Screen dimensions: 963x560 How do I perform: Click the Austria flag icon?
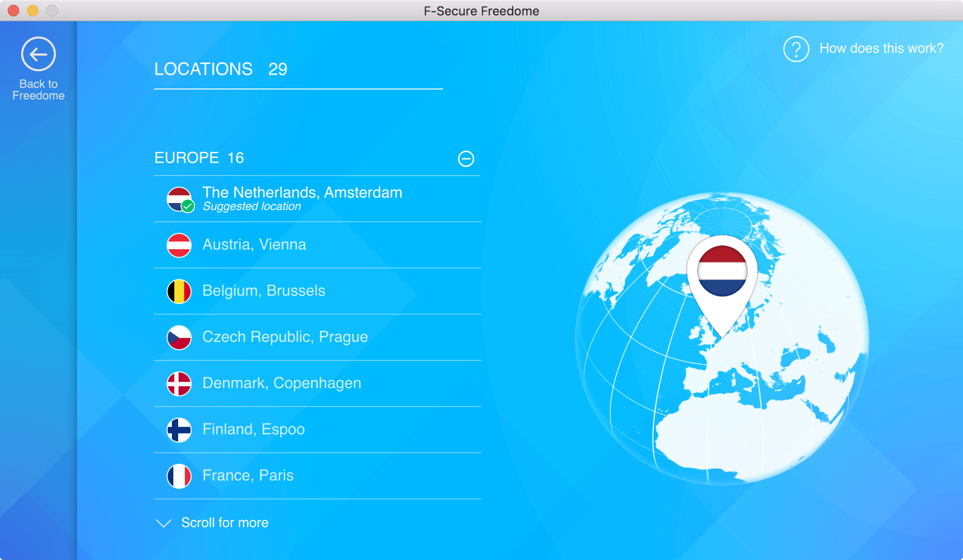click(x=179, y=245)
